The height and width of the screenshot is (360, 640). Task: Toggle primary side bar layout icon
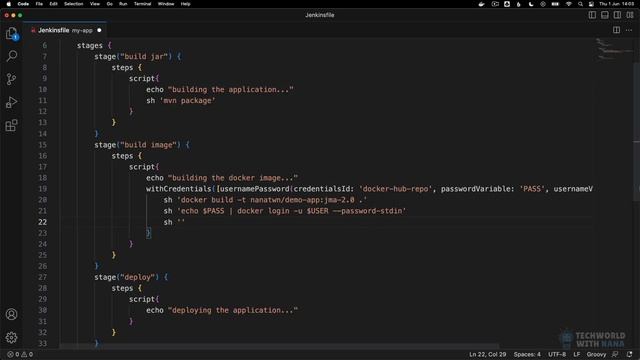click(592, 15)
